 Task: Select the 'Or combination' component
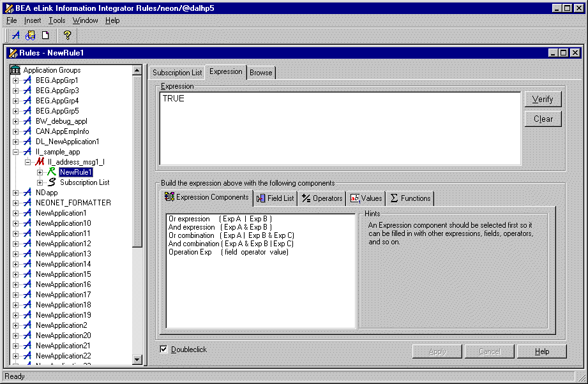(x=231, y=235)
